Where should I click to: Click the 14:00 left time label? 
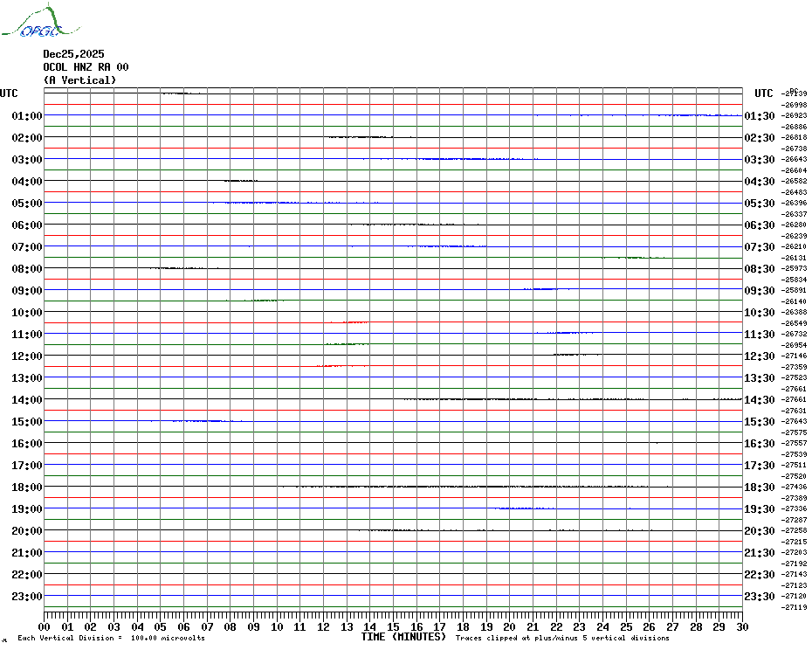click(x=27, y=399)
